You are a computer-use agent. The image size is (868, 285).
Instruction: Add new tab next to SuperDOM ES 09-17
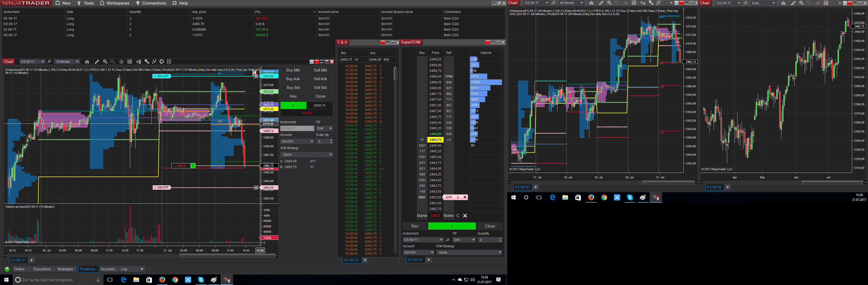(429, 260)
